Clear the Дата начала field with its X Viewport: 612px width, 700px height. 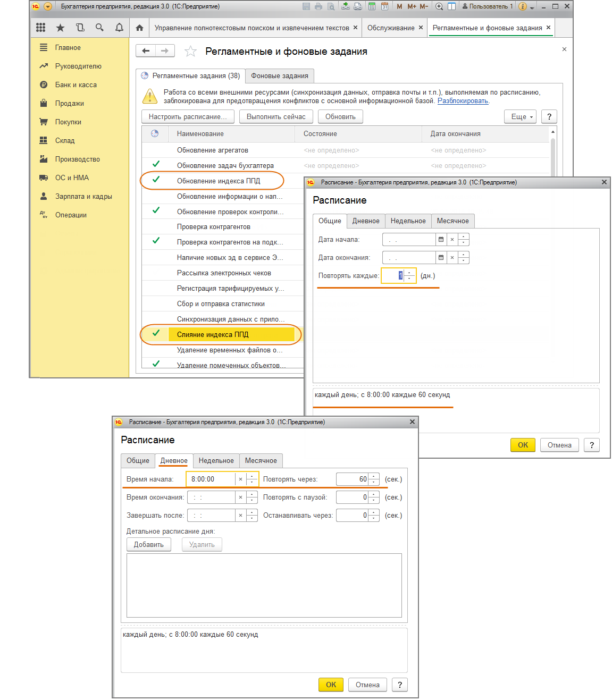(x=452, y=239)
